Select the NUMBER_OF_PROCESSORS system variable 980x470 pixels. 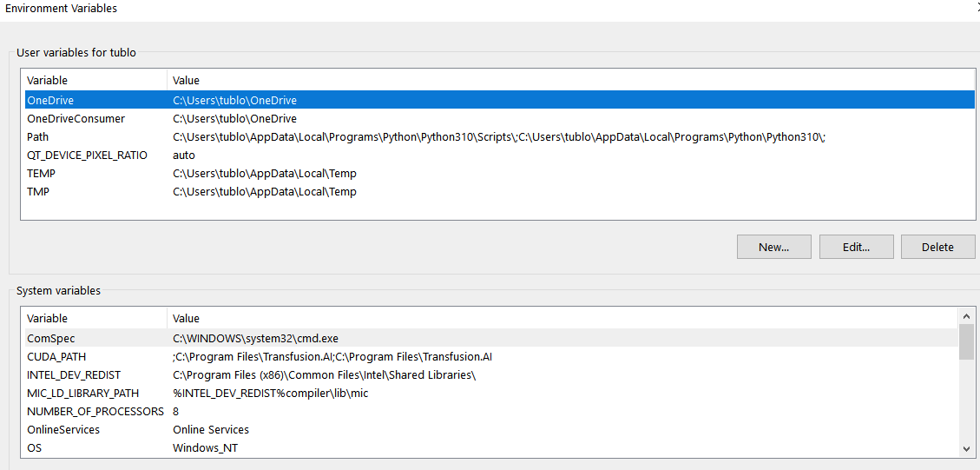(491, 411)
